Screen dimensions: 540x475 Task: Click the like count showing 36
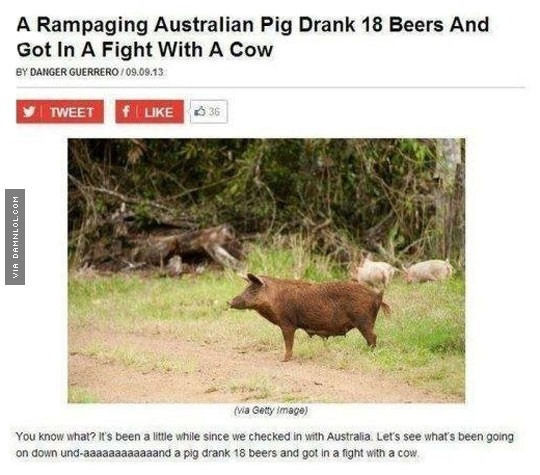(214, 111)
